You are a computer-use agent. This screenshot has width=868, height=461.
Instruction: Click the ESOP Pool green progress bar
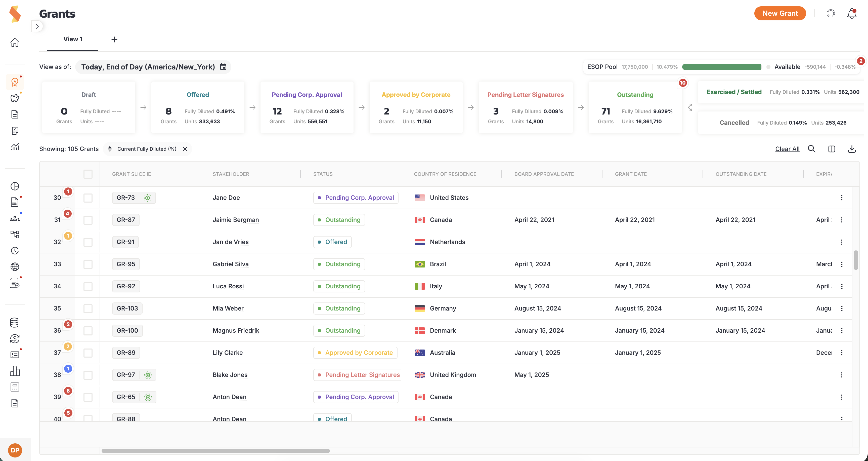tap(721, 67)
